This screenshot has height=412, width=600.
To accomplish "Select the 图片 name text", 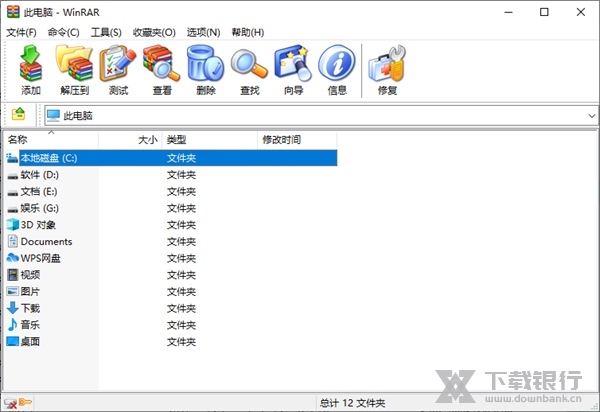I will pos(30,291).
